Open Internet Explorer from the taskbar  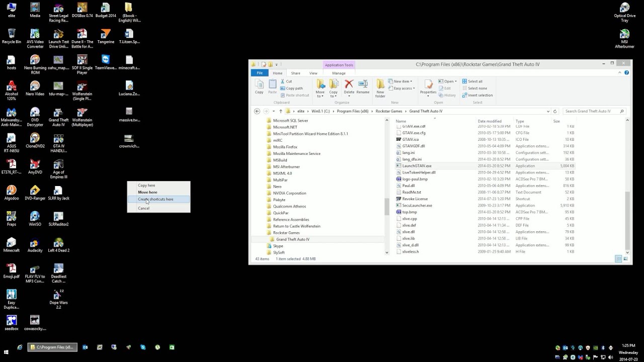tap(20, 347)
